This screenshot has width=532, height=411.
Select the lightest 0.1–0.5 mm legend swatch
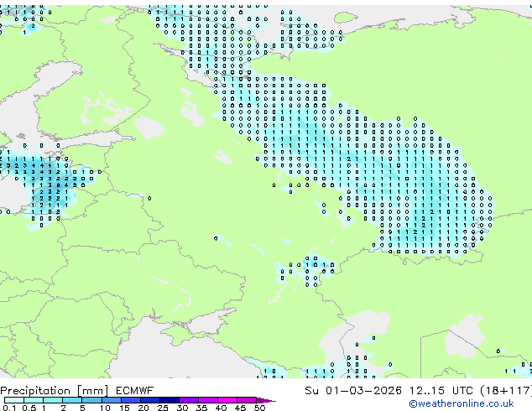point(14,400)
